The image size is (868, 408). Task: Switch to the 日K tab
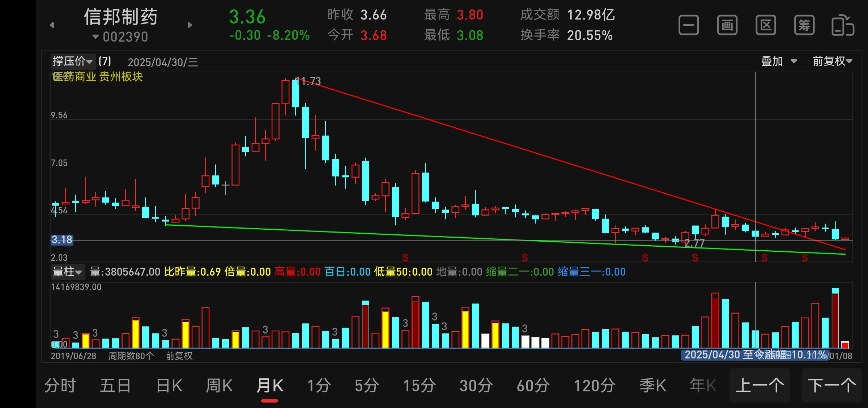(x=169, y=386)
